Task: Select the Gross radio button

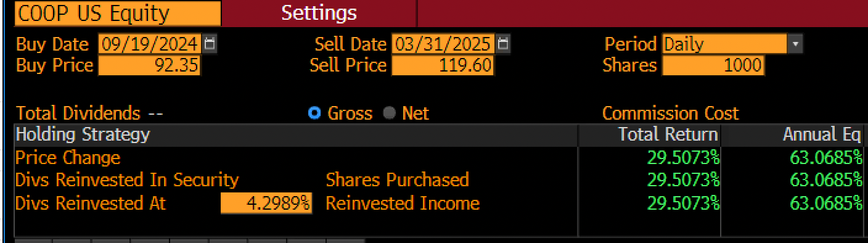Action: (314, 113)
